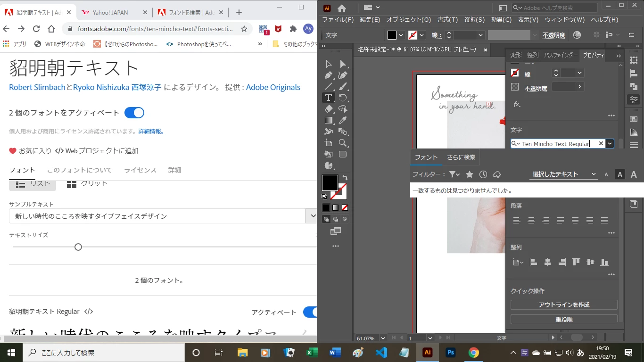Open Adobe Originals link
Image resolution: width=644 pixels, height=362 pixels.
pos(273,87)
